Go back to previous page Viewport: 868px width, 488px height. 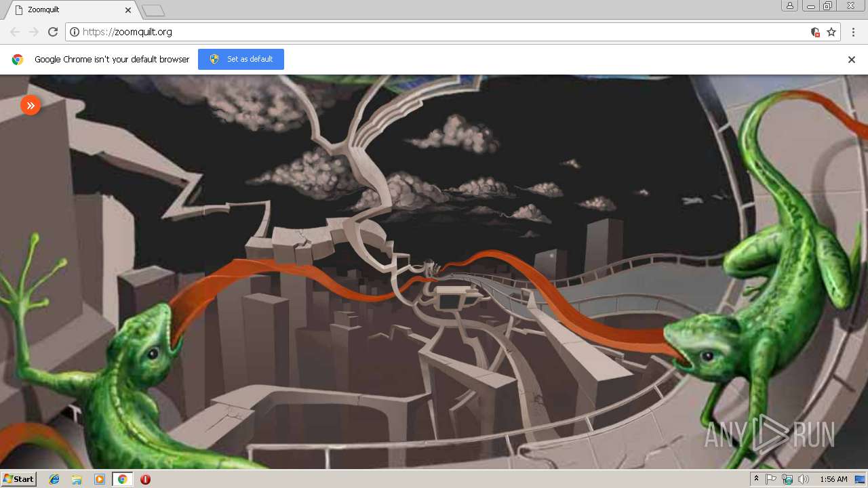pyautogui.click(x=15, y=32)
